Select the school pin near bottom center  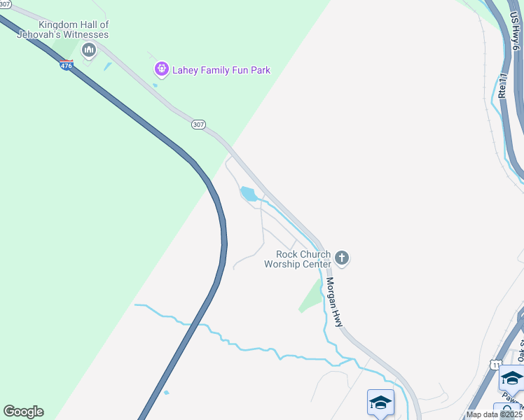point(380,404)
